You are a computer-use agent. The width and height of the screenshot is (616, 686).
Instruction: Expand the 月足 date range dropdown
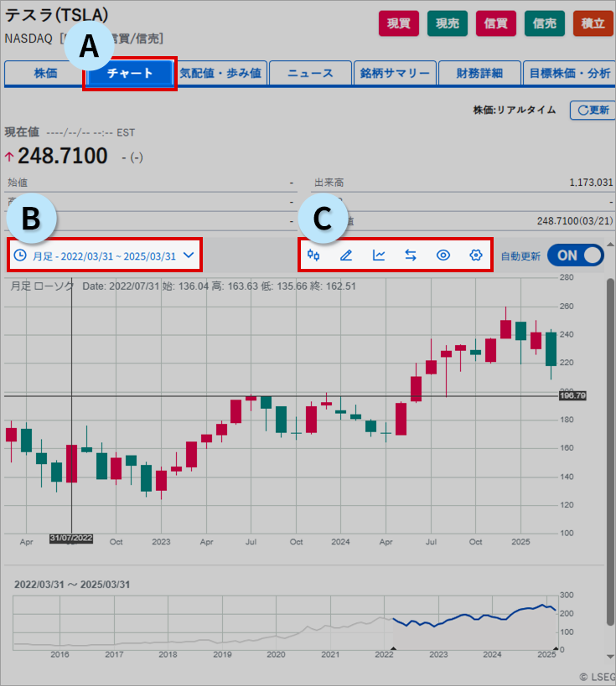[104, 256]
